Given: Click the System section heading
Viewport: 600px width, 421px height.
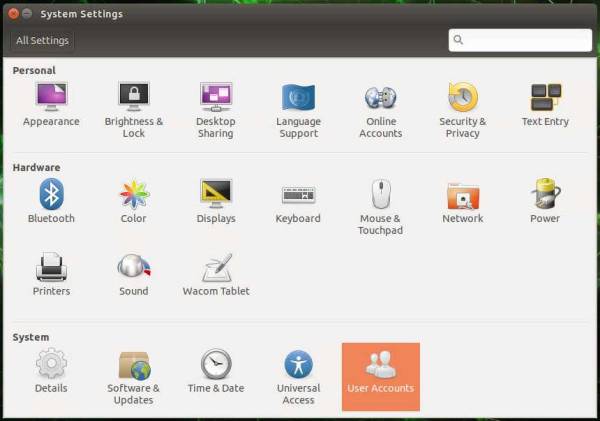Looking at the screenshot, I should click(31, 337).
